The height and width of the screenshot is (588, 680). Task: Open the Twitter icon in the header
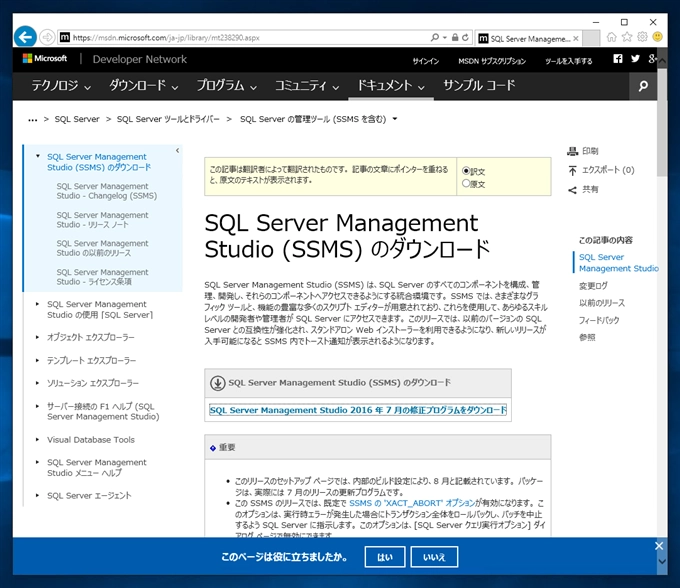click(x=635, y=60)
